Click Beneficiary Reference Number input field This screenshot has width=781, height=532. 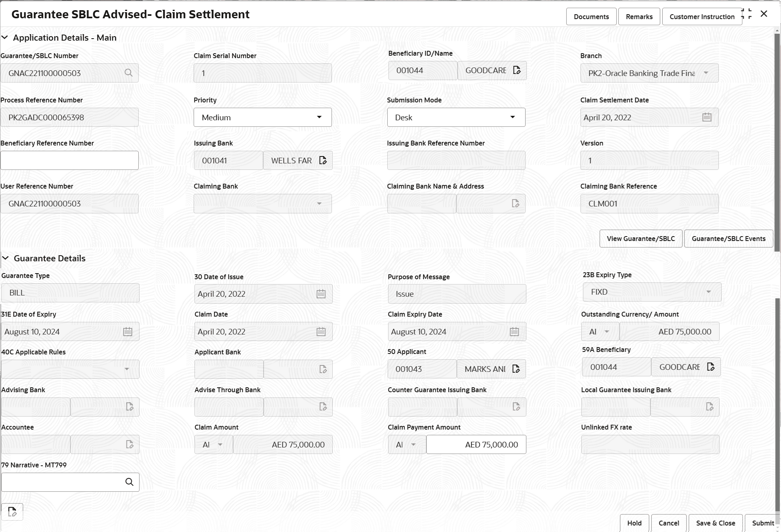click(70, 161)
